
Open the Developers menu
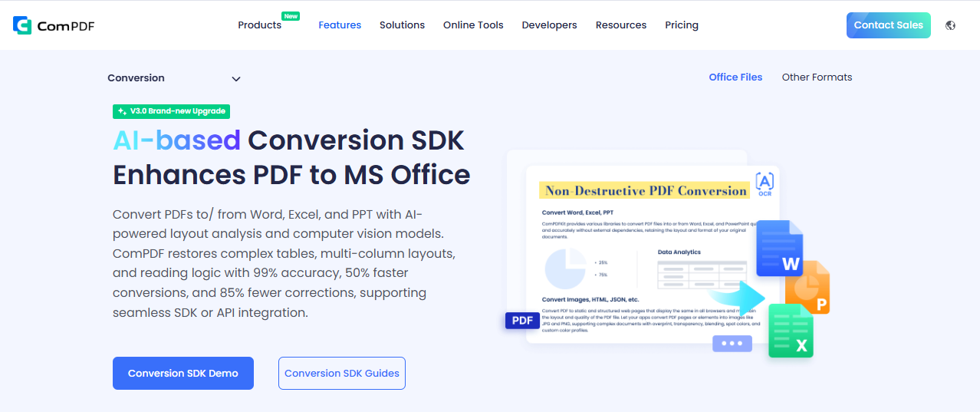[x=549, y=25]
